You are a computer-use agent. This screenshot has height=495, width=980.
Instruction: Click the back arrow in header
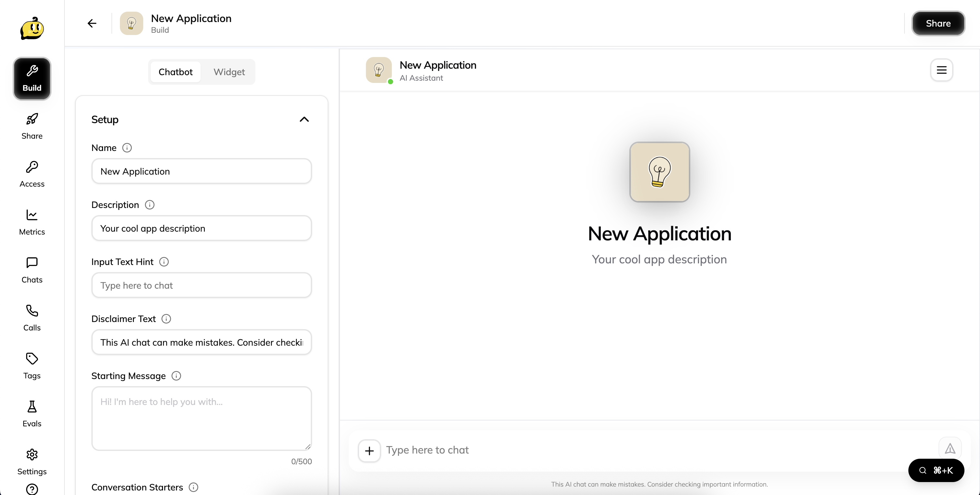tap(92, 24)
